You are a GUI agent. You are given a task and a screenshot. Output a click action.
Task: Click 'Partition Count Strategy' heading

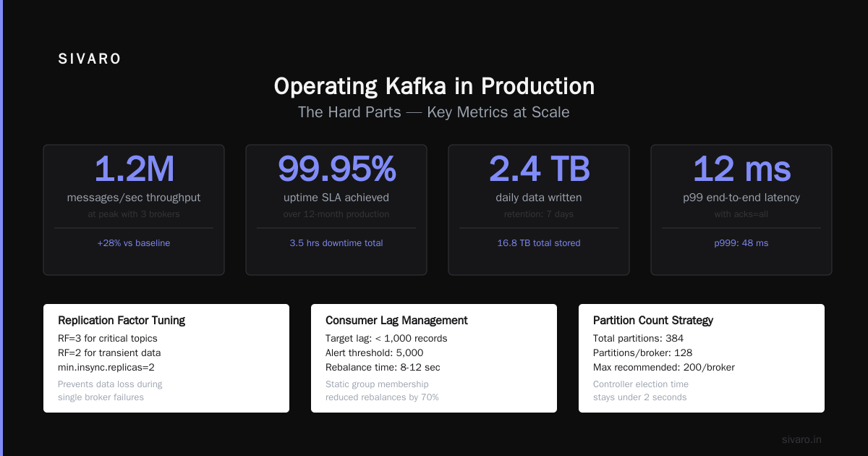pos(653,321)
